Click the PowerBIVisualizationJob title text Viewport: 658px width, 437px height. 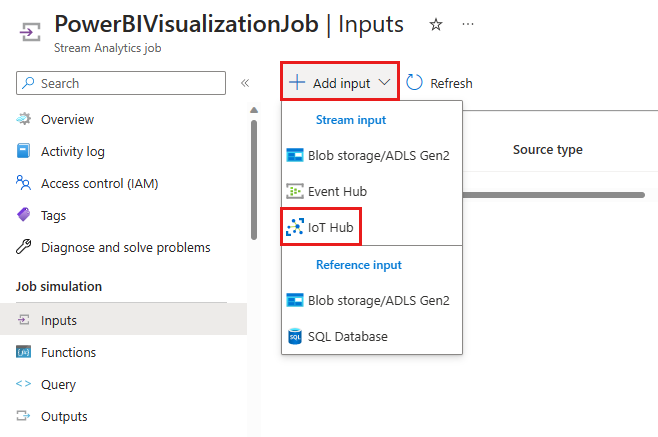[186, 24]
